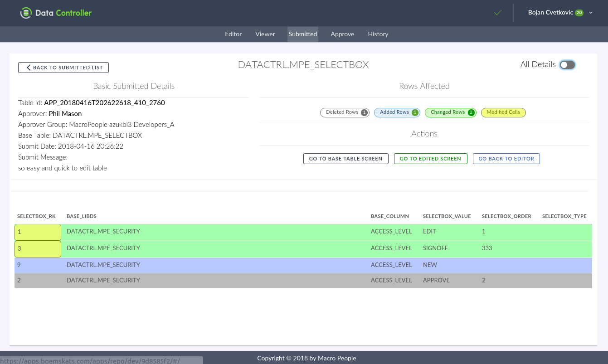608x364 pixels.
Task: Click the yellow modified cell with value 3
Action: 38,249
